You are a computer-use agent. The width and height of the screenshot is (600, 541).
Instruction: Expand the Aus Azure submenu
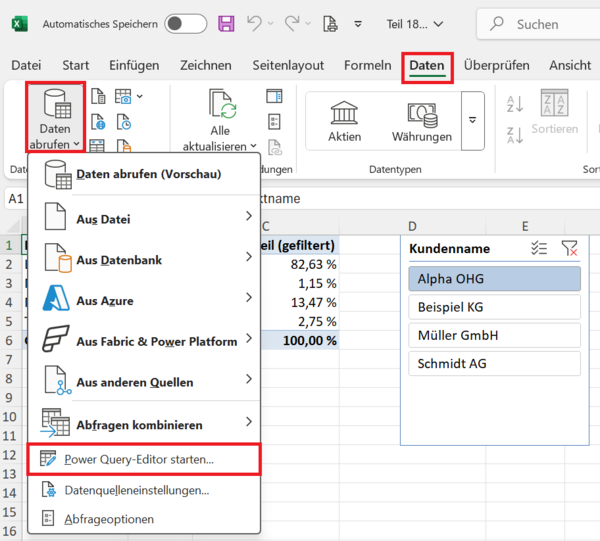tap(144, 298)
